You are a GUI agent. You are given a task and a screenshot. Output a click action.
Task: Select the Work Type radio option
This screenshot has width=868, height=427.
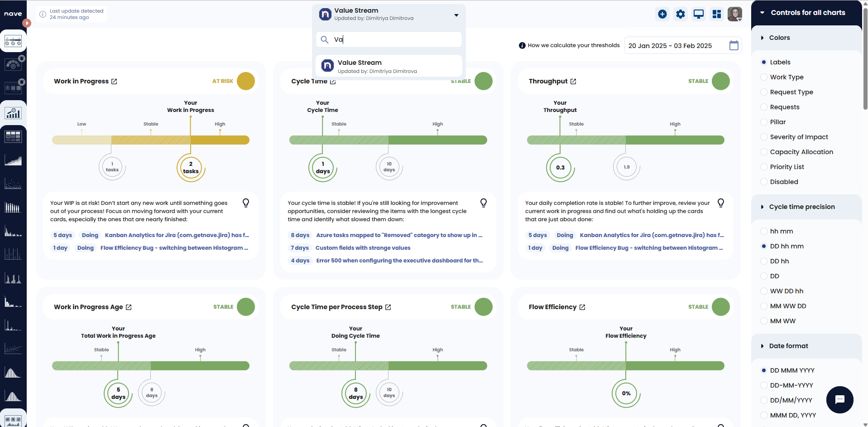click(x=764, y=77)
